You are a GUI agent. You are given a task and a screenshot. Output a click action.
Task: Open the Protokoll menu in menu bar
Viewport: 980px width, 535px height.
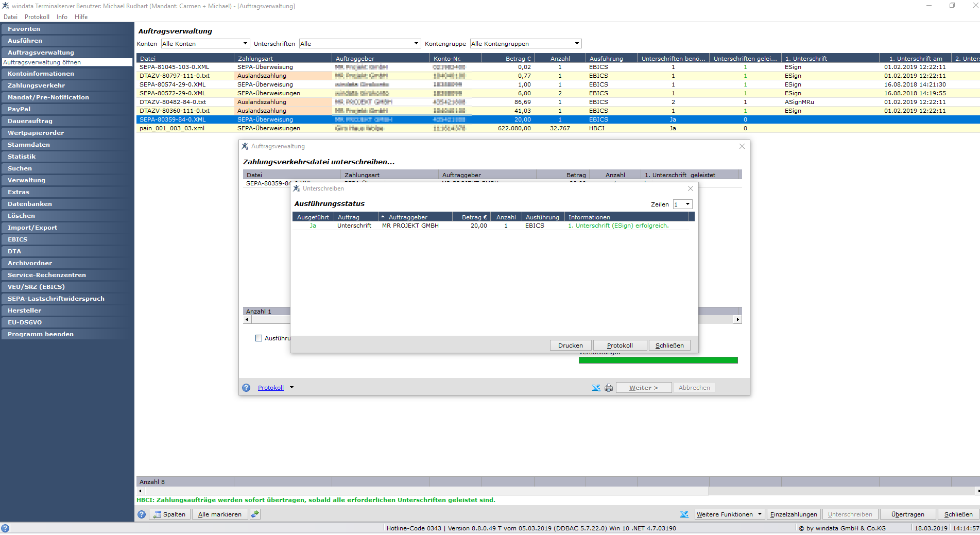point(37,17)
